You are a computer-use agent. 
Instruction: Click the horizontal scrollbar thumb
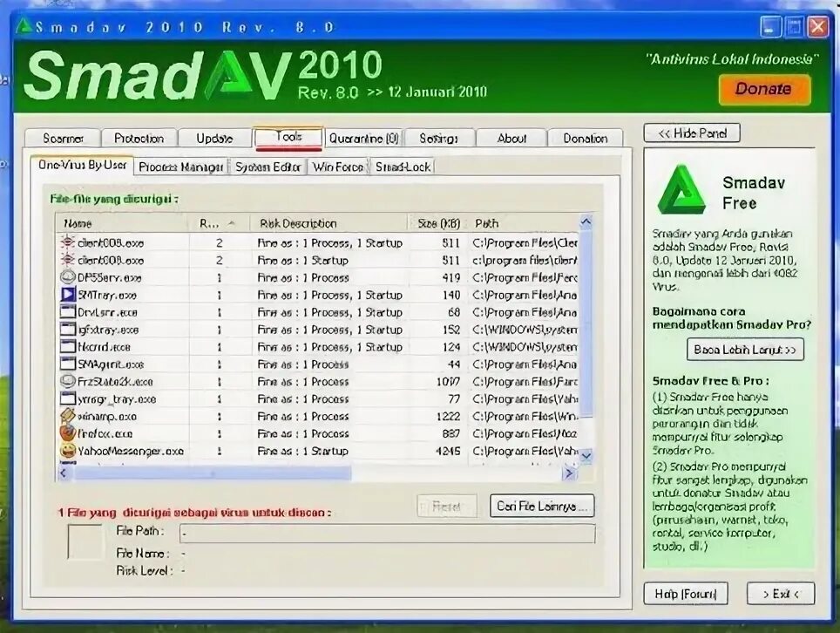[x=212, y=473]
